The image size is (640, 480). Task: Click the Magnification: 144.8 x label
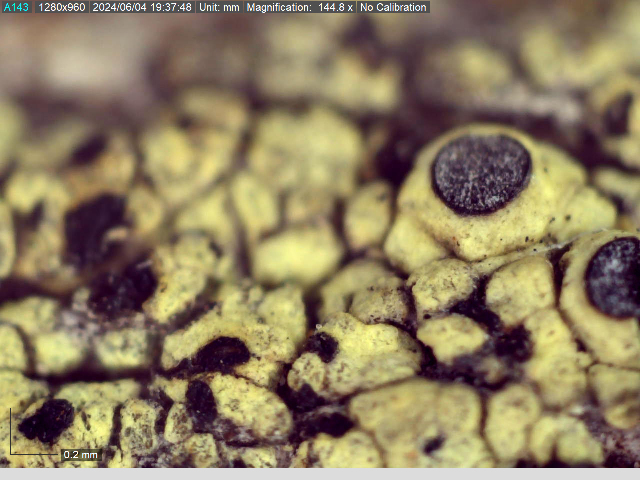(x=300, y=7)
